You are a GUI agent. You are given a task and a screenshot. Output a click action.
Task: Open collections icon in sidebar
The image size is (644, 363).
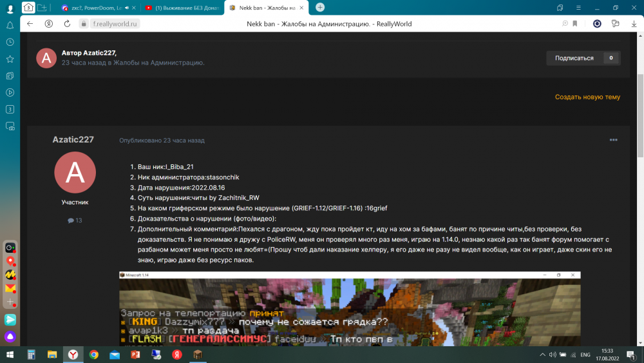10,75
